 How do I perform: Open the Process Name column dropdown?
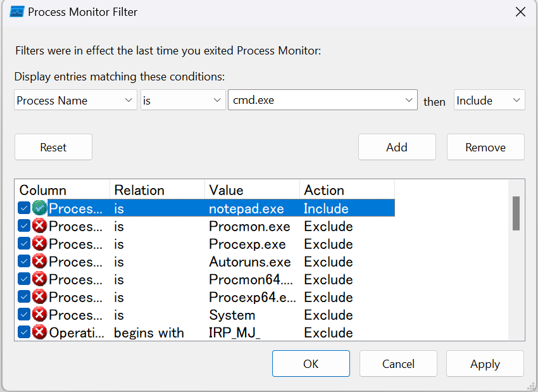coord(75,100)
